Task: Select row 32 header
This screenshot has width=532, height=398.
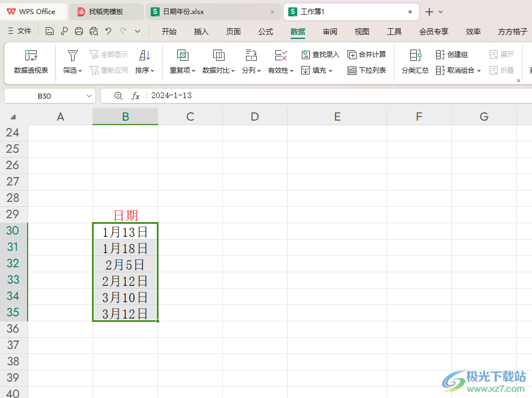Action: tap(14, 263)
